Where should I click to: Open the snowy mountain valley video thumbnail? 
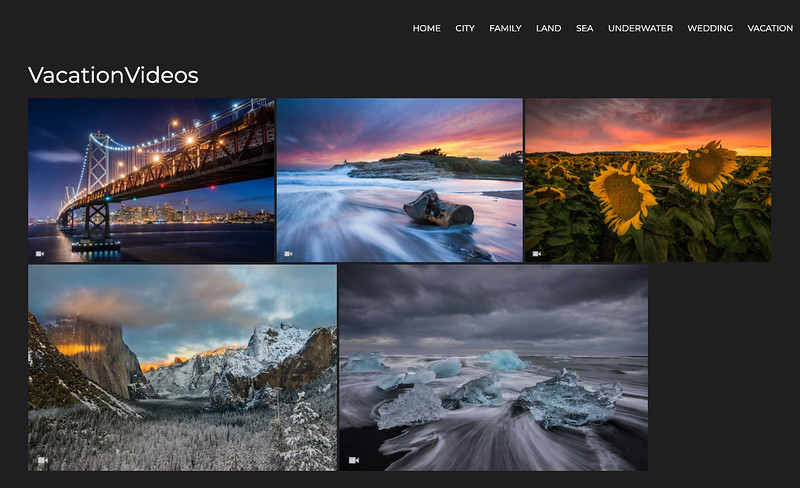[182, 368]
